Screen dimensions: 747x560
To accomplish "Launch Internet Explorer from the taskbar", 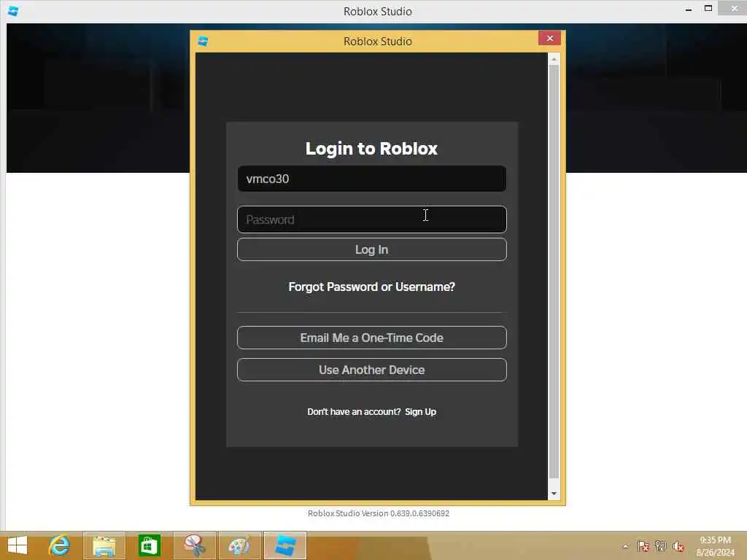I will tap(59, 545).
